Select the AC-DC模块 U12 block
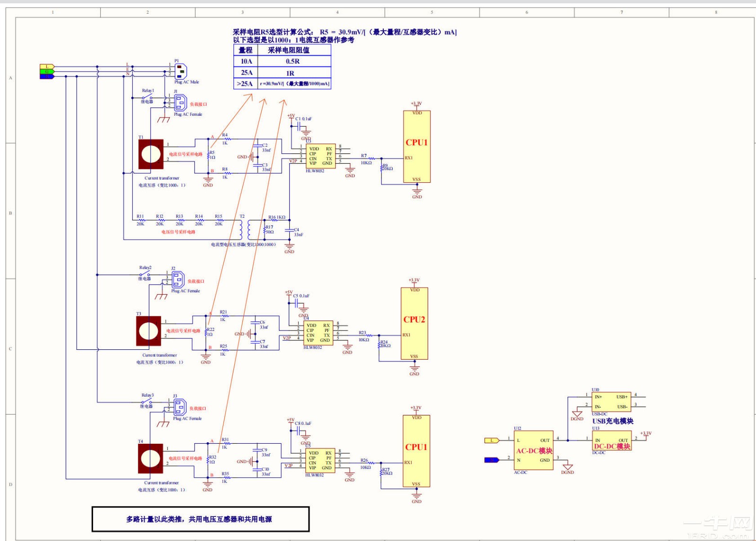Image resolution: width=756 pixels, height=541 pixels. [533, 450]
